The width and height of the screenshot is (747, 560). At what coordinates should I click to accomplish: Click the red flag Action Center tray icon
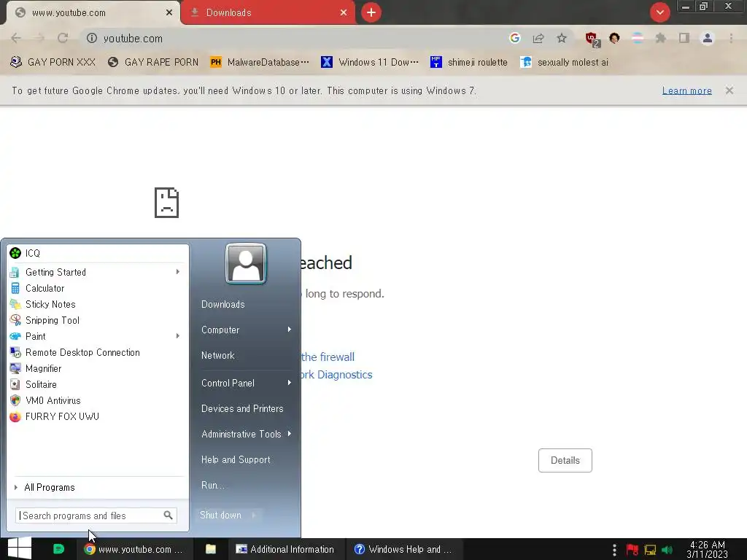(632, 550)
